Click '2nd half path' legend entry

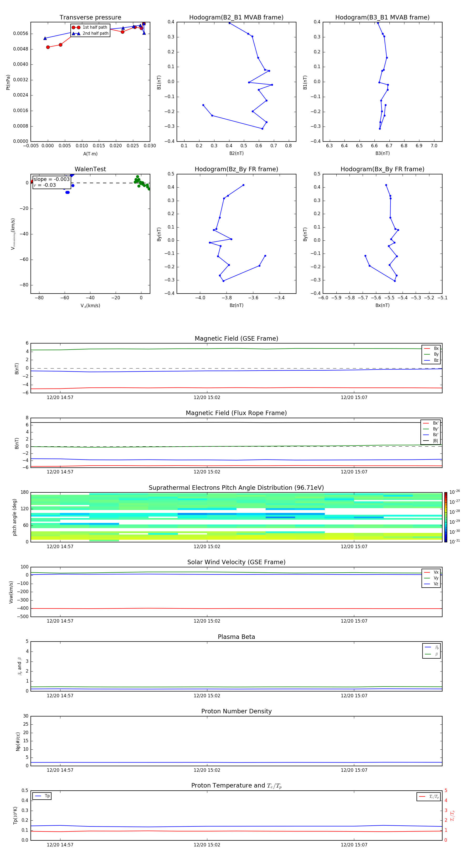[90, 33]
